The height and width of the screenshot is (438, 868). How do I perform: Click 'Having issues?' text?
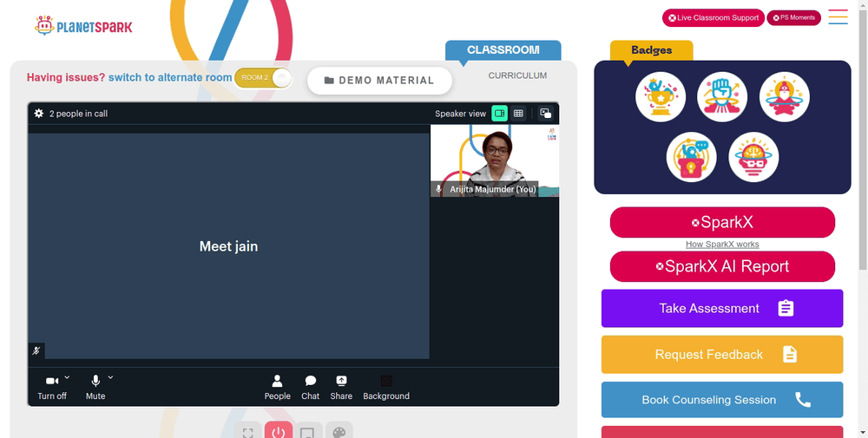(x=66, y=77)
